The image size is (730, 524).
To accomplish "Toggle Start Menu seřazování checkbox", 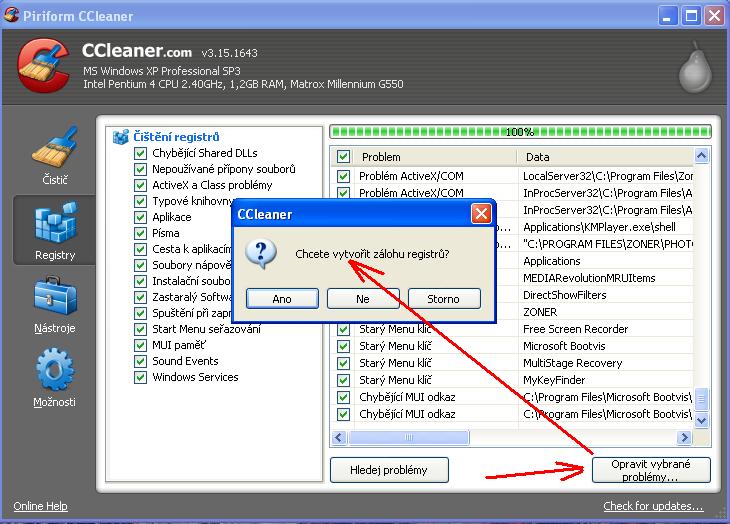I will (x=140, y=329).
